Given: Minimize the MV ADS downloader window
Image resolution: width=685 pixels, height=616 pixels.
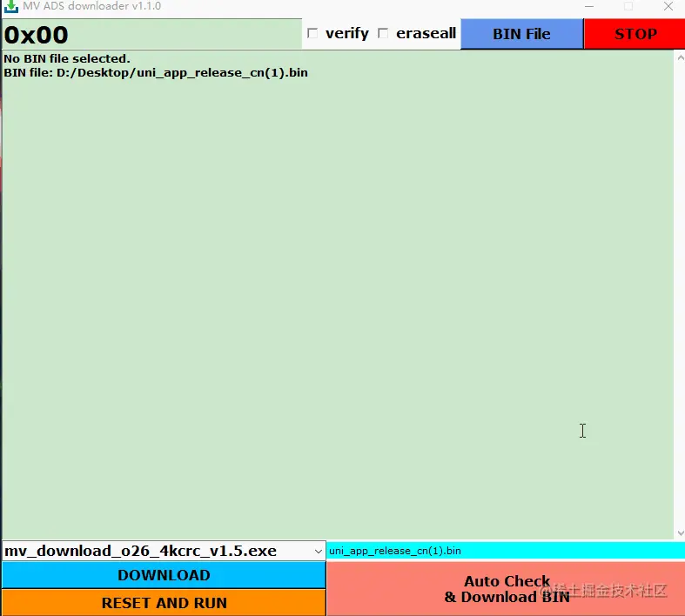Looking at the screenshot, I should tap(589, 7).
